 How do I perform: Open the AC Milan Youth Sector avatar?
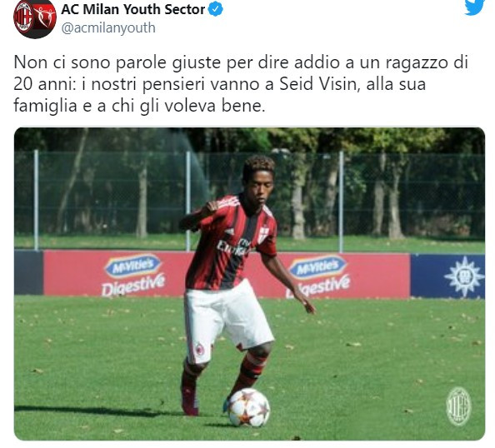pyautogui.click(x=35, y=19)
